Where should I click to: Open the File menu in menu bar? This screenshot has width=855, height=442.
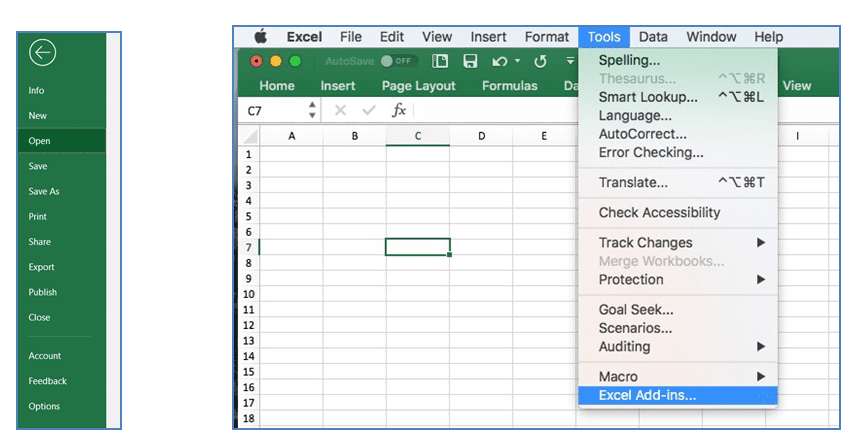coord(351,37)
